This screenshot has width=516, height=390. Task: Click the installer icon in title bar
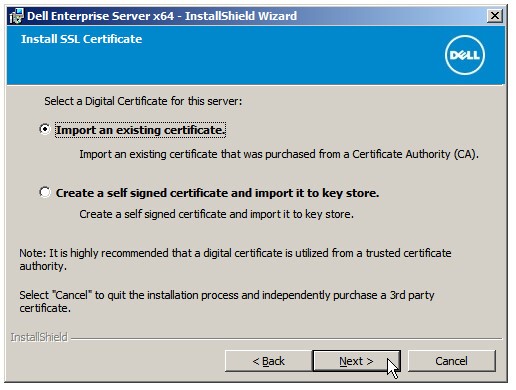(x=16, y=16)
